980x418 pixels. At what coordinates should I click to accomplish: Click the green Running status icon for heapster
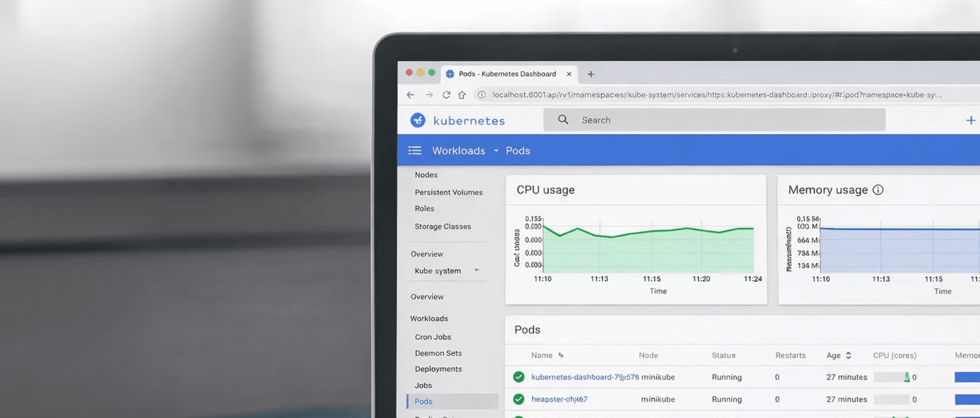tap(519, 399)
